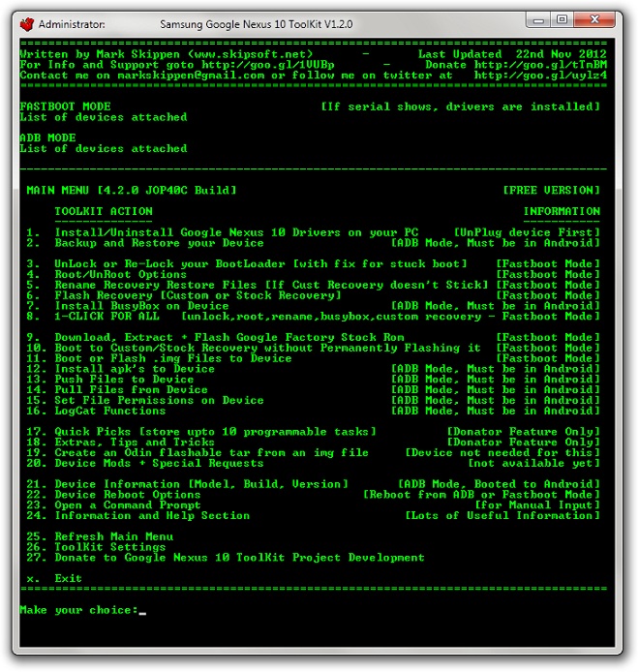
Task: Click option 16 'LogCat Functions'
Action: 96,411
